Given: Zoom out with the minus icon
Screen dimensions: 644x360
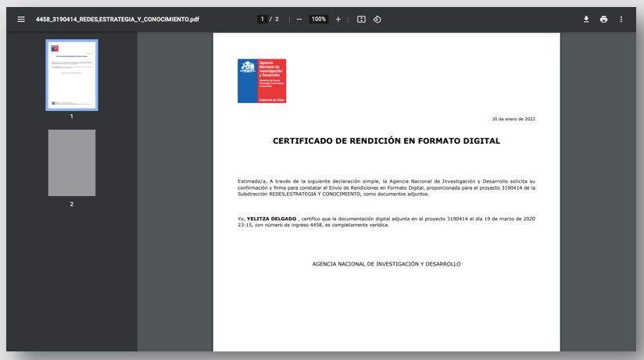Looking at the screenshot, I should pos(299,20).
